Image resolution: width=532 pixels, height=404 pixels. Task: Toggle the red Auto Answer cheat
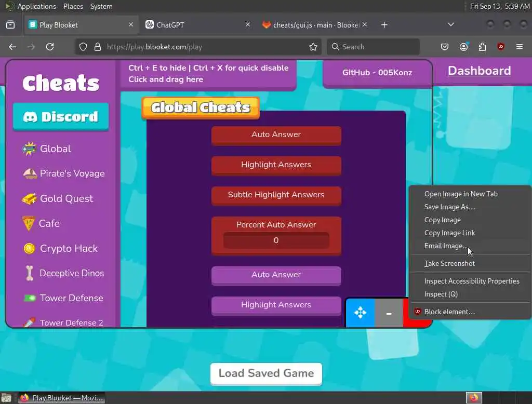coord(276,136)
